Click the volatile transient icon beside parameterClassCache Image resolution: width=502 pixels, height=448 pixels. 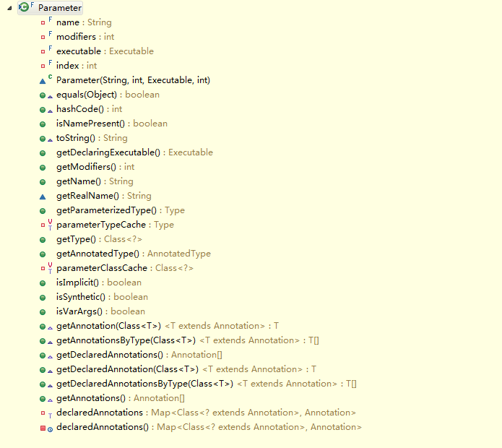[x=51, y=268]
